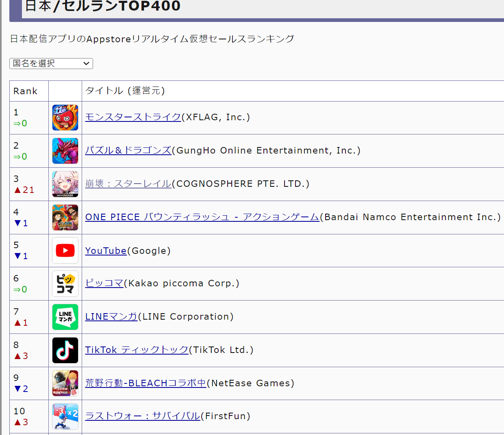Screen dimensions: 504x435
Task: Click the YouTube app icon
Action: (x=65, y=251)
